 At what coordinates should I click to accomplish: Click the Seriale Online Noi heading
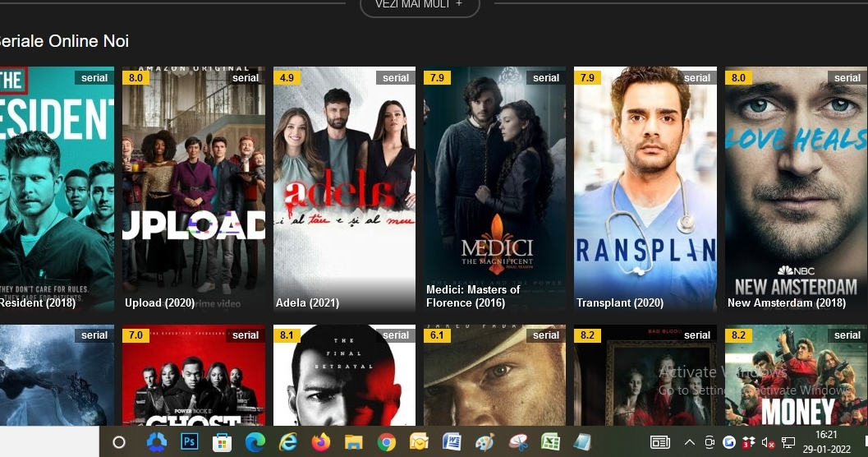tap(64, 41)
